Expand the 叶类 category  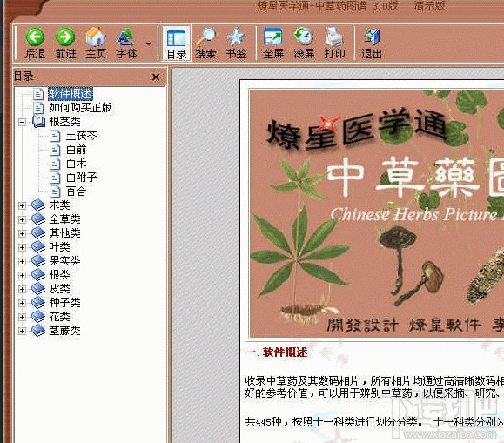22,247
